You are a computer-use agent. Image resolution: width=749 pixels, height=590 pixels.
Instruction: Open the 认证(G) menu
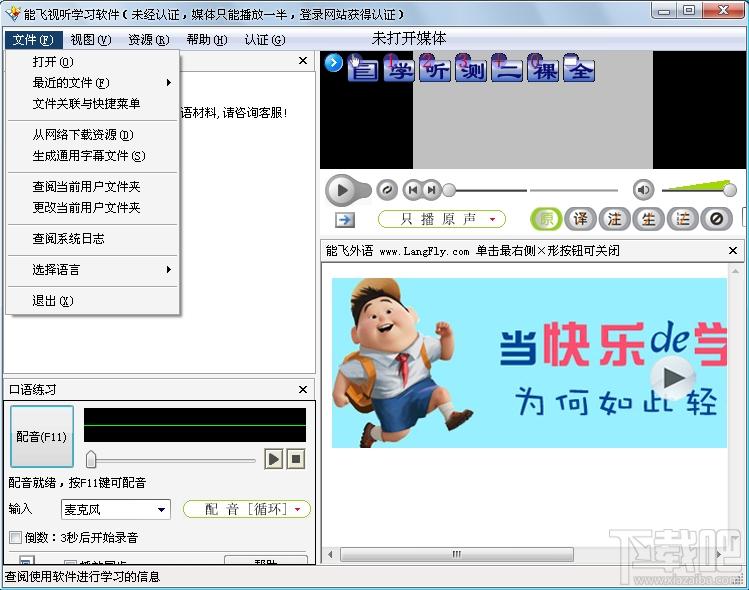coord(265,40)
